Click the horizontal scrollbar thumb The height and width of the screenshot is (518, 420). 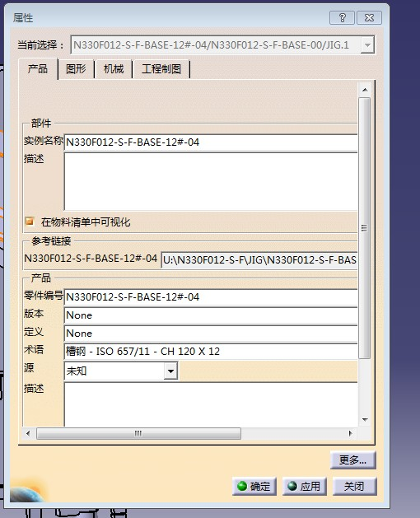[x=138, y=433]
